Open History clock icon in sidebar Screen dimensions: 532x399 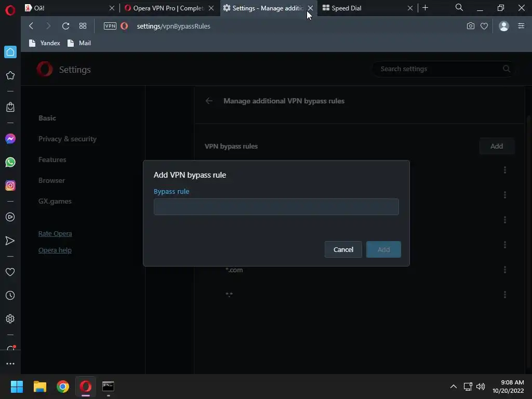point(10,296)
